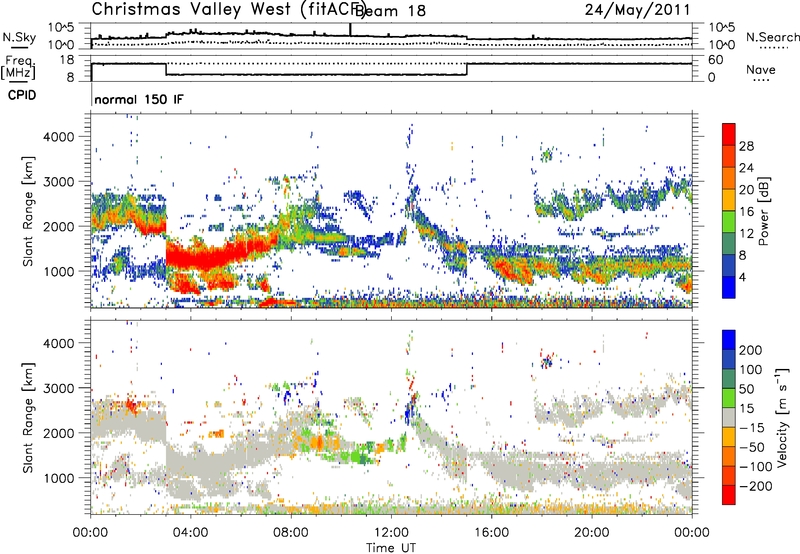Click the top blue 200 Velocity swatch
This screenshot has width=800, height=554.
[729, 340]
